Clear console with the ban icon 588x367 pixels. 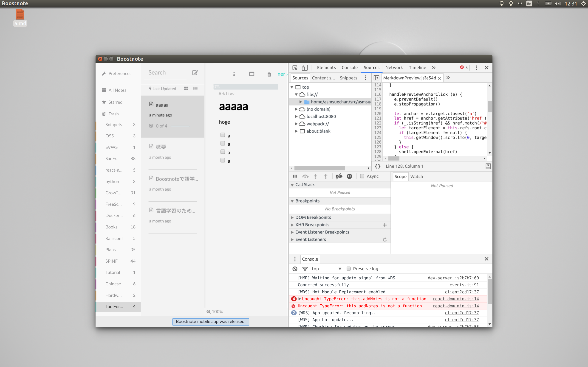[x=295, y=269]
